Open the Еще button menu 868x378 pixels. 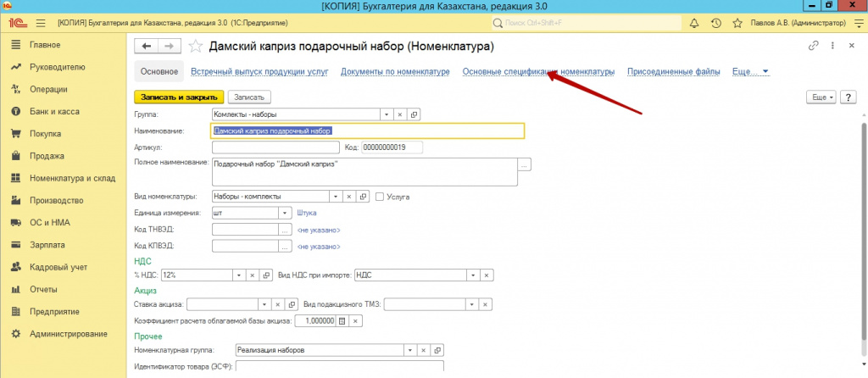[821, 97]
